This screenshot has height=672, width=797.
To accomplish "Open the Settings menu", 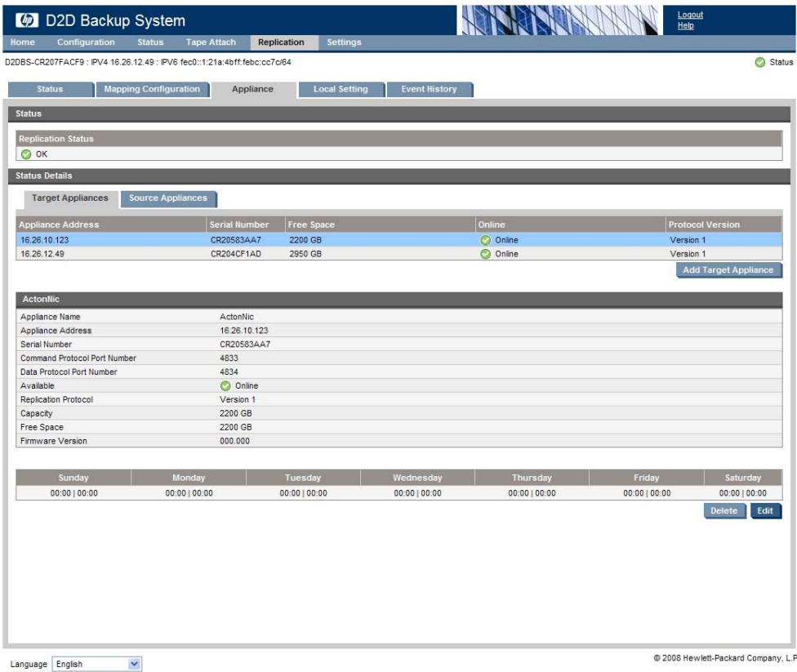I will [x=344, y=42].
